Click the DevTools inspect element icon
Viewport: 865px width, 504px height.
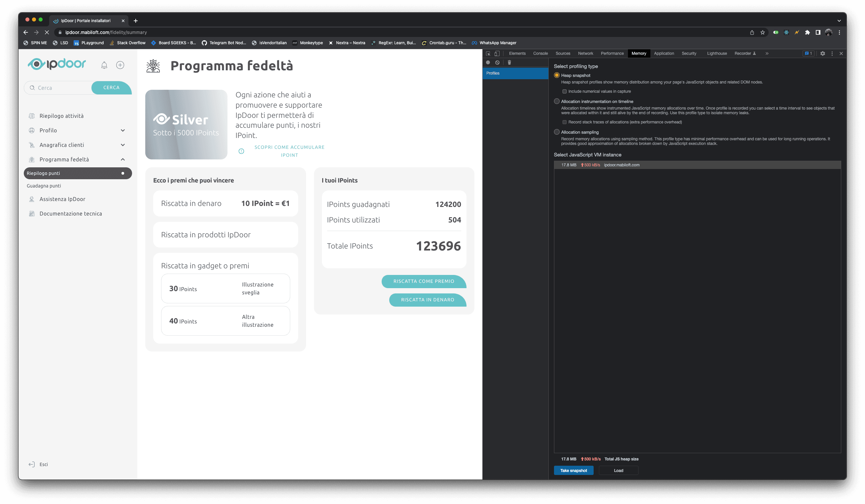(488, 53)
